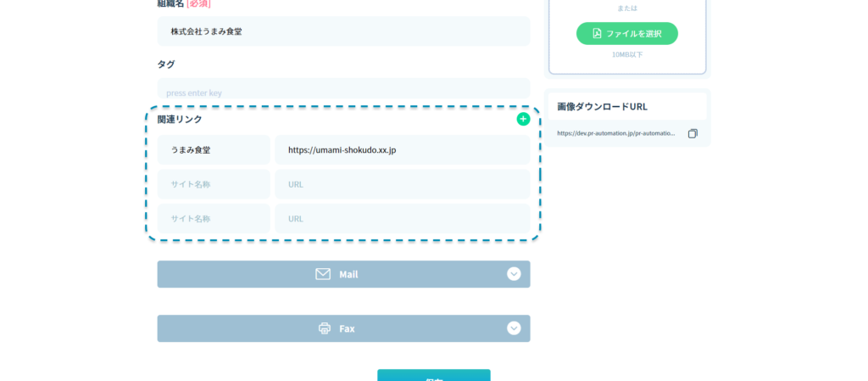Click the タグ field with press enter key placeholder

(343, 92)
